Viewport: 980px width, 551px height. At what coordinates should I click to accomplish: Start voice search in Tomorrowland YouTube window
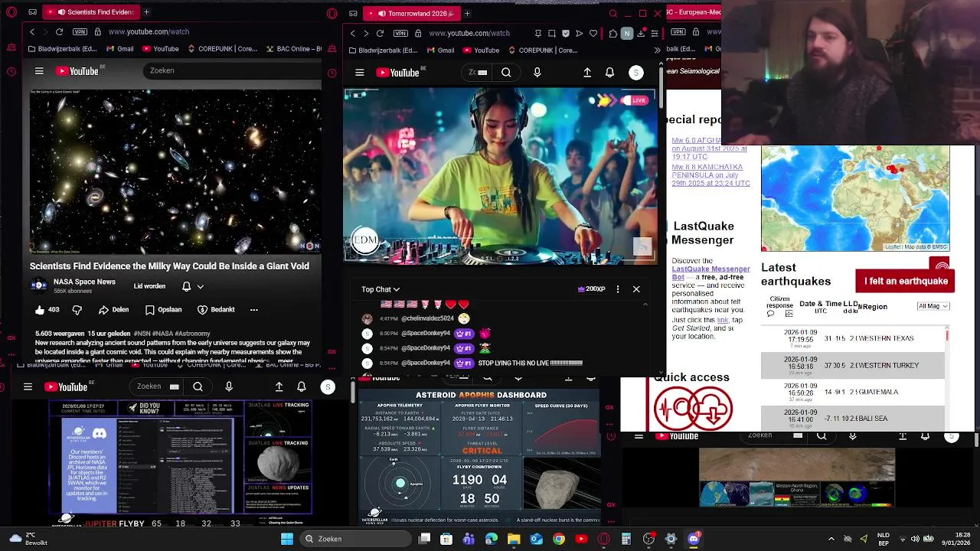(537, 73)
